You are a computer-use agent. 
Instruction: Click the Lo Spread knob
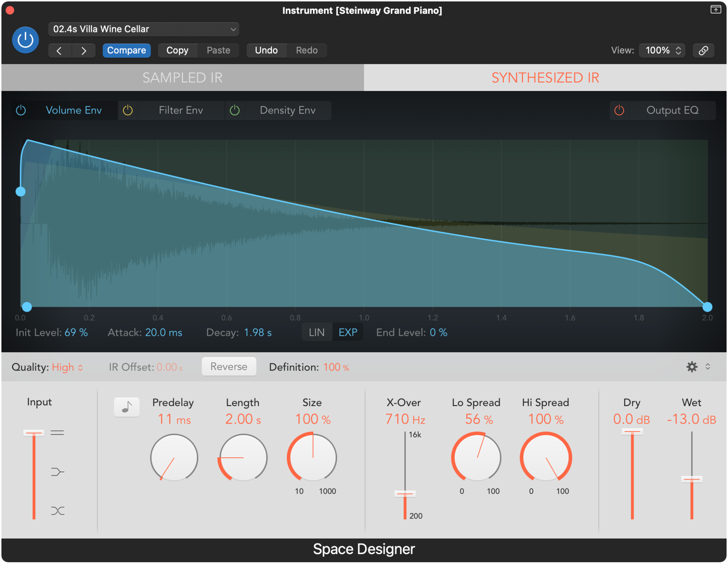click(476, 457)
